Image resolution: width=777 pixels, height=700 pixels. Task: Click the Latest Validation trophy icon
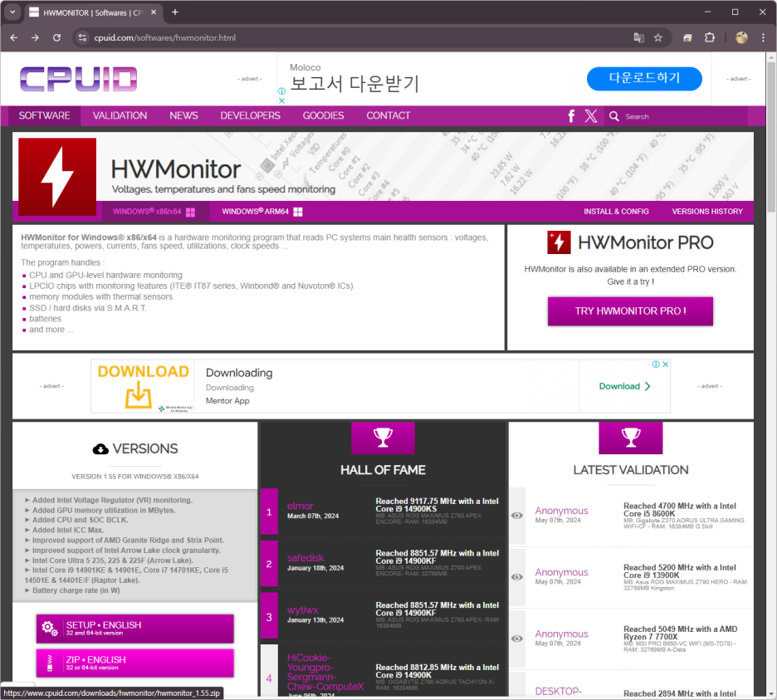(630, 438)
